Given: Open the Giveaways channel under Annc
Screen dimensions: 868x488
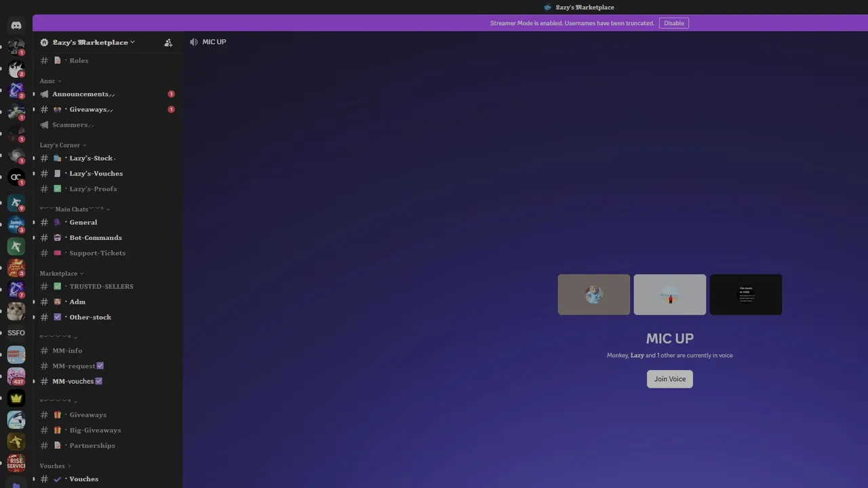Looking at the screenshot, I should pos(108,109).
